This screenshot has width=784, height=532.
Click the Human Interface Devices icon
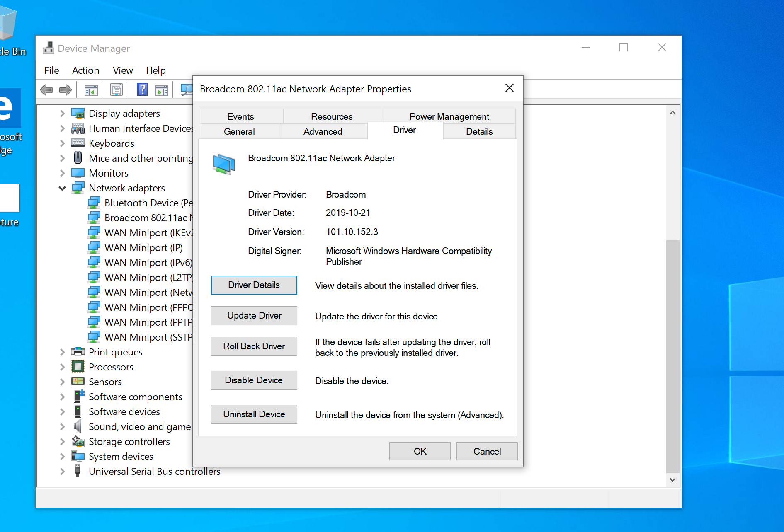[x=78, y=128]
